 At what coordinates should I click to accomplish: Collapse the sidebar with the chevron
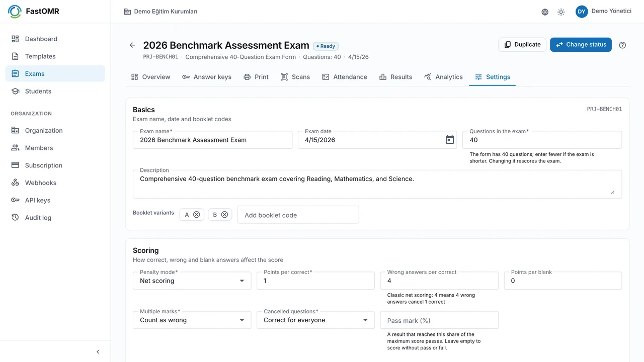coord(98,352)
